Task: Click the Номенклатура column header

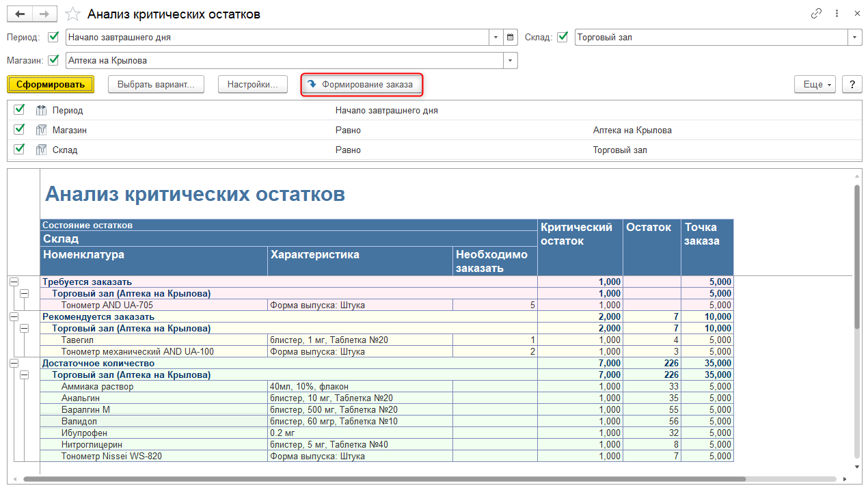Action: [154, 261]
